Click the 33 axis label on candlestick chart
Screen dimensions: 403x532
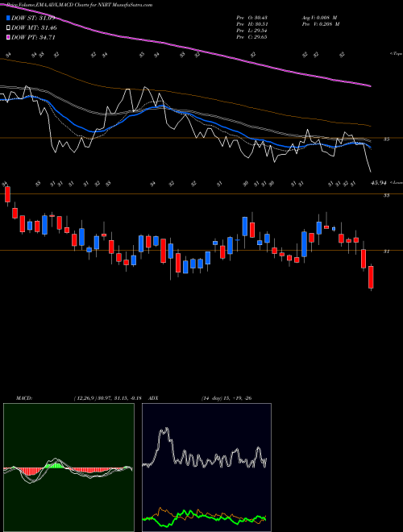386,195
